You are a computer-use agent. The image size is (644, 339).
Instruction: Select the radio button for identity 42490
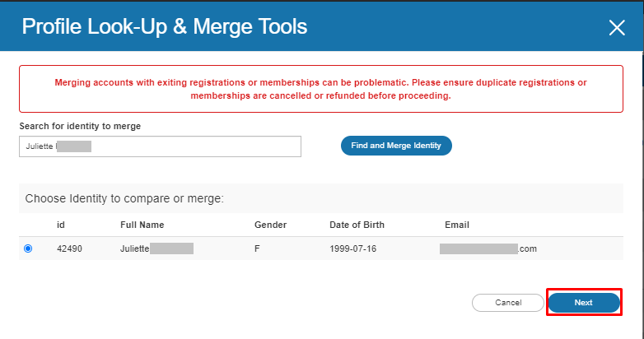tap(28, 248)
